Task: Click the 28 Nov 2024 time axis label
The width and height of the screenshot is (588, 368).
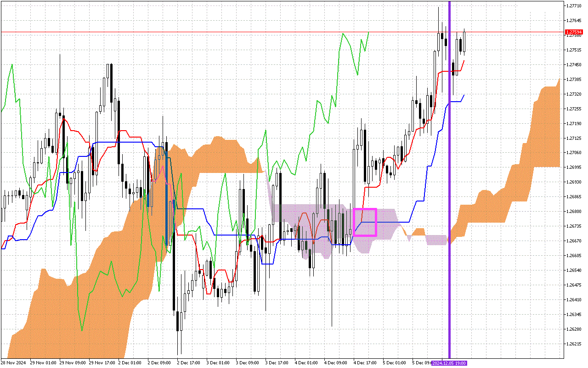Action: [14, 363]
